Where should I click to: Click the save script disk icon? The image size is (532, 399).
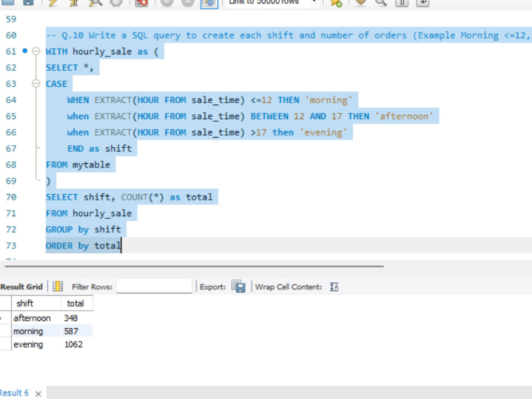coord(28,2)
